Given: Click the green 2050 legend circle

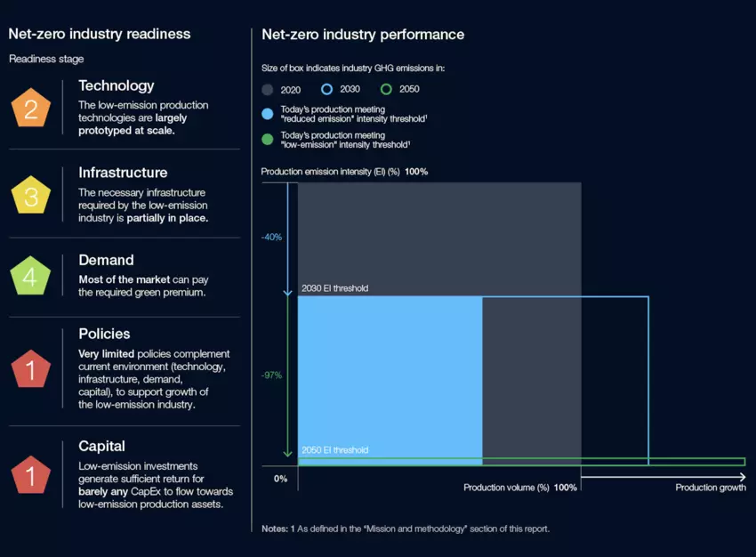Looking at the screenshot, I should coord(385,89).
